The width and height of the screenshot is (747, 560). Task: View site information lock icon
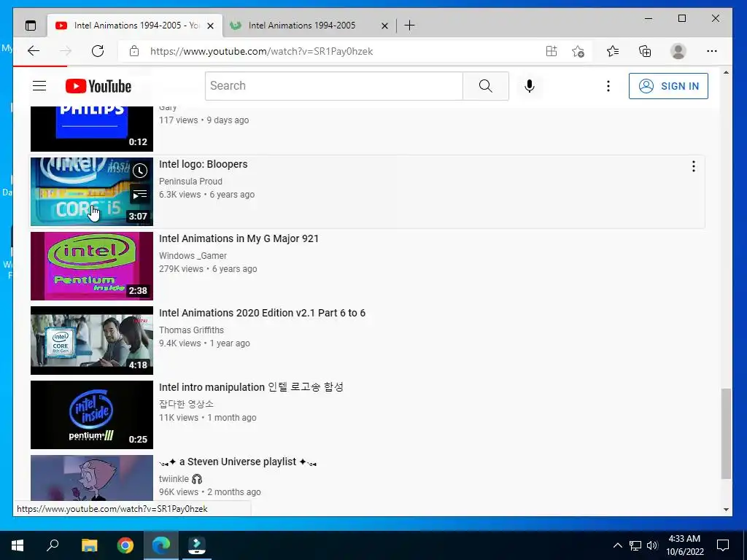point(134,51)
